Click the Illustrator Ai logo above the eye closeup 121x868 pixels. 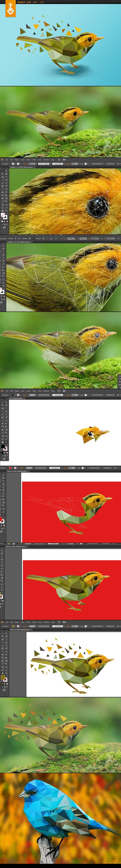click(2, 160)
